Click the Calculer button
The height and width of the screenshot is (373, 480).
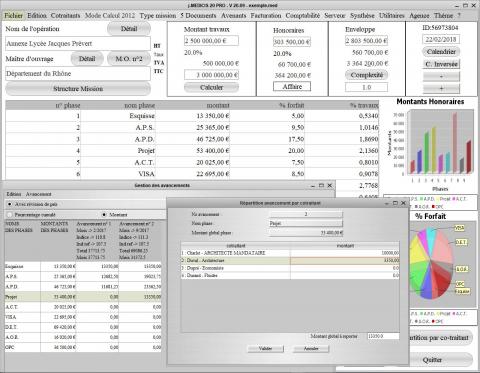[x=211, y=87]
